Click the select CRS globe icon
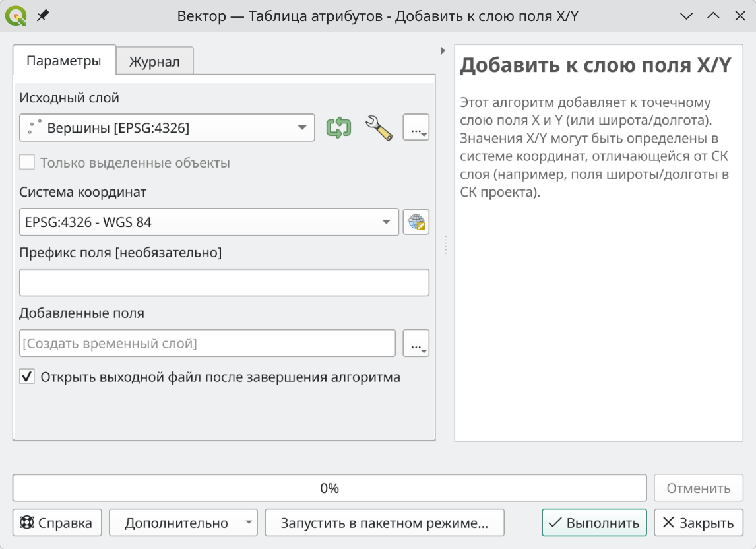 (416, 222)
